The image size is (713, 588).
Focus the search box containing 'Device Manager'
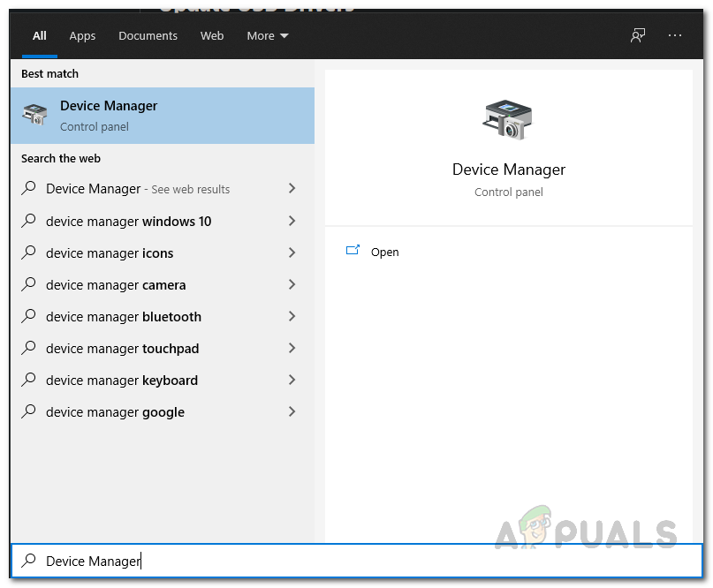(x=357, y=561)
